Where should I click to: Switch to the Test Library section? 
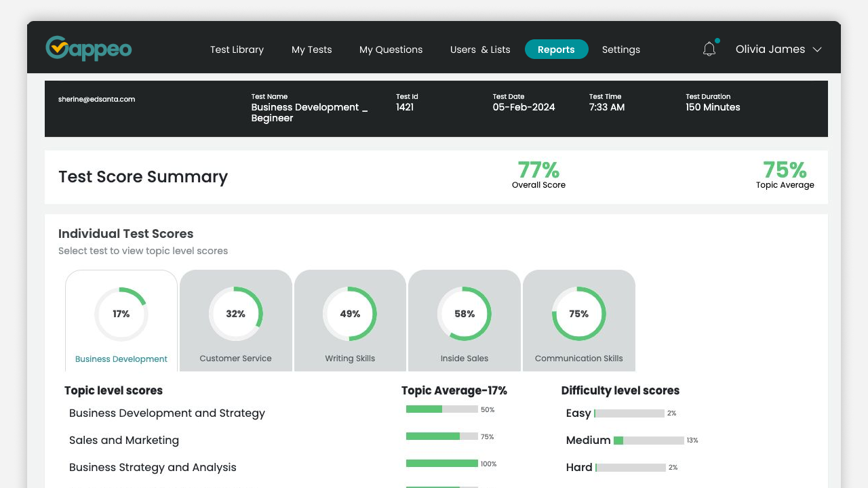pos(237,49)
